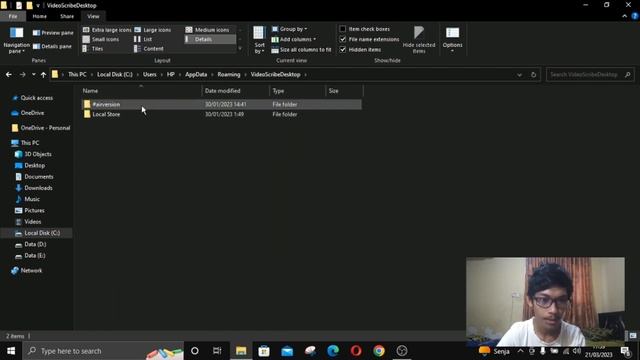Jump to Users breadcrumb
Image resolution: width=640 pixels, height=360 pixels.
150,75
